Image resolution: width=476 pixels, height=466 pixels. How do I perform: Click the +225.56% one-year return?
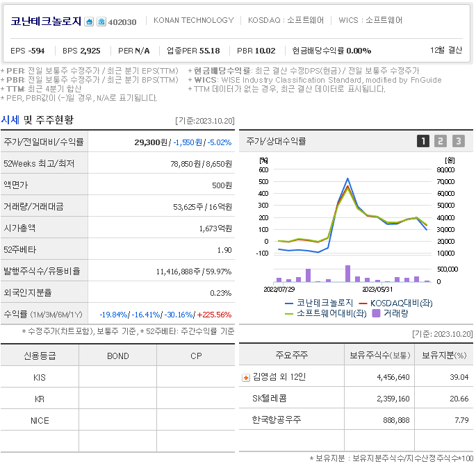pos(214,315)
